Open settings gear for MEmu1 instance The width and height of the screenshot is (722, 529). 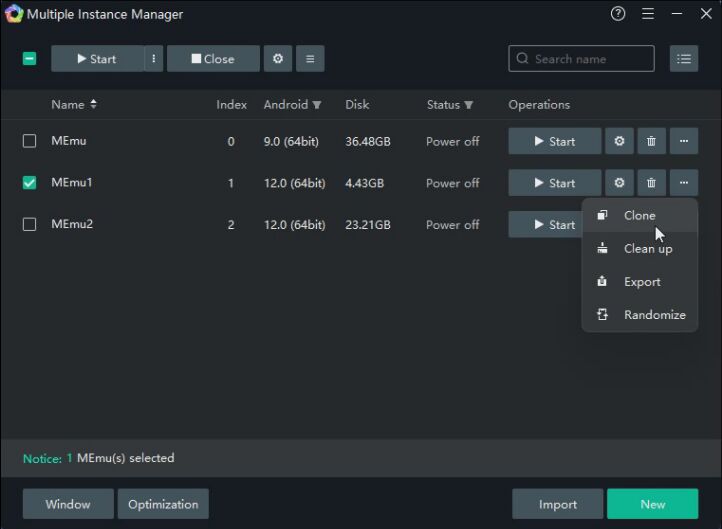click(619, 183)
